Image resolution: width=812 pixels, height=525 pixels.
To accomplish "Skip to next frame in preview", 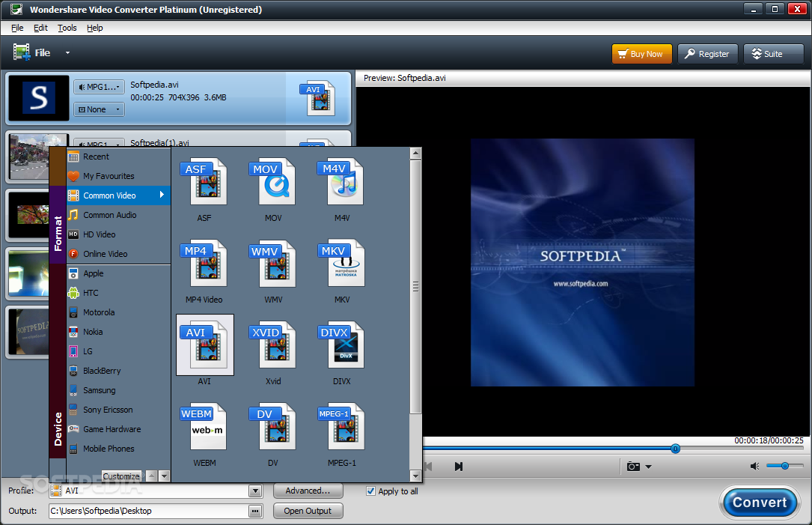I will 458,467.
